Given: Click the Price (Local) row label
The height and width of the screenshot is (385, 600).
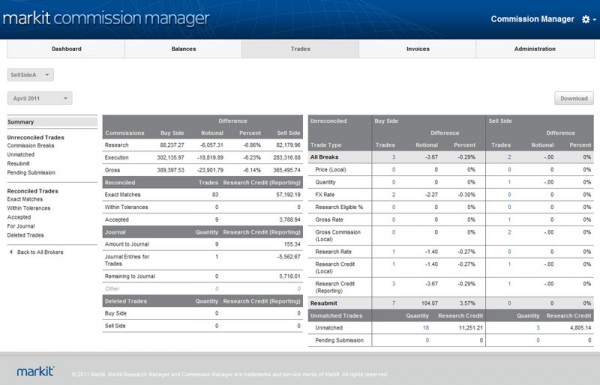Looking at the screenshot, I should tap(331, 170).
